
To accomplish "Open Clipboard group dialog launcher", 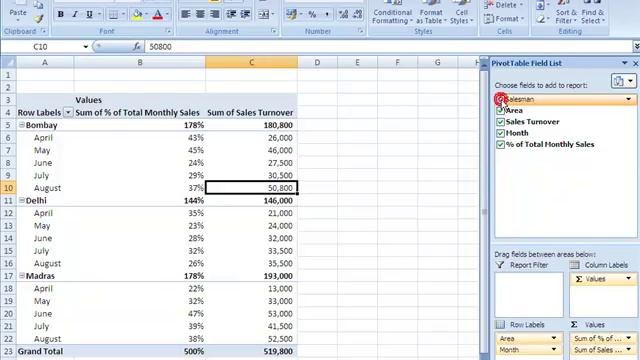I will [44, 31].
